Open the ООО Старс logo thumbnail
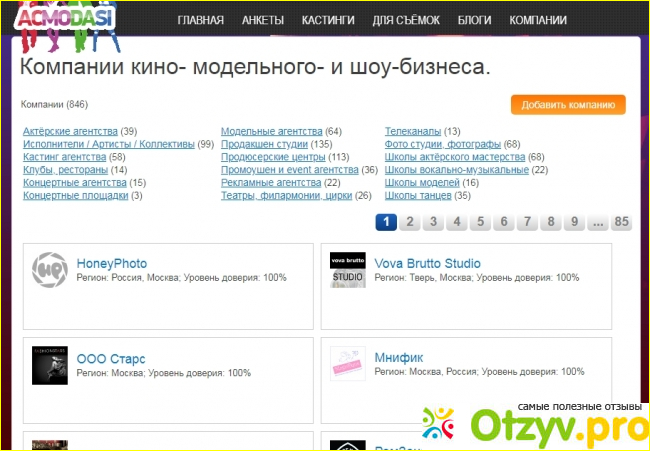 pos(49,365)
